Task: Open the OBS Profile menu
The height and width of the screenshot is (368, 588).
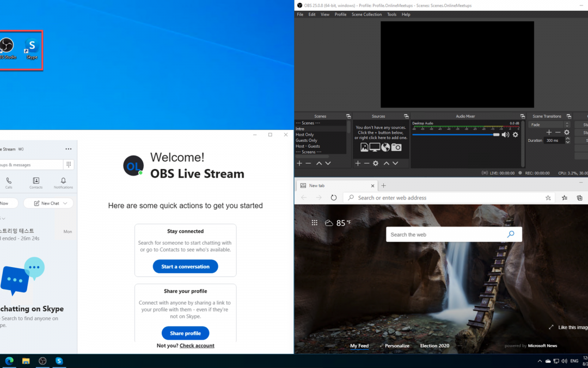Action: (x=340, y=14)
